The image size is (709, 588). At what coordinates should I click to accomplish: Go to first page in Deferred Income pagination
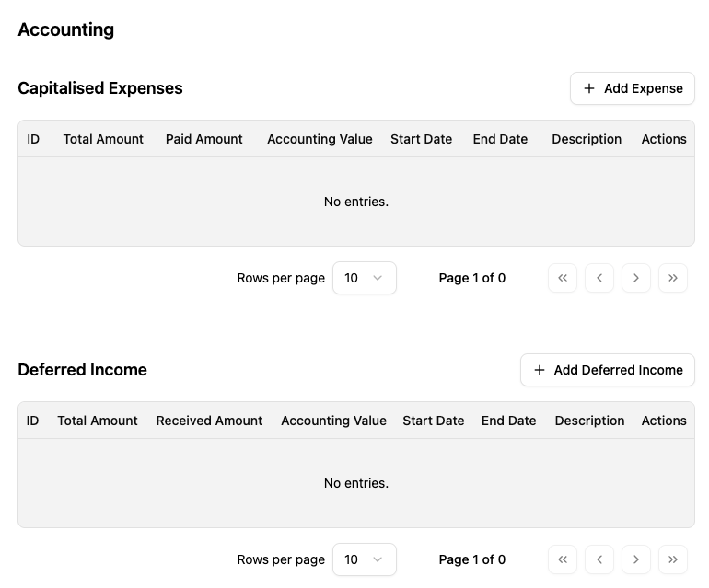563,559
